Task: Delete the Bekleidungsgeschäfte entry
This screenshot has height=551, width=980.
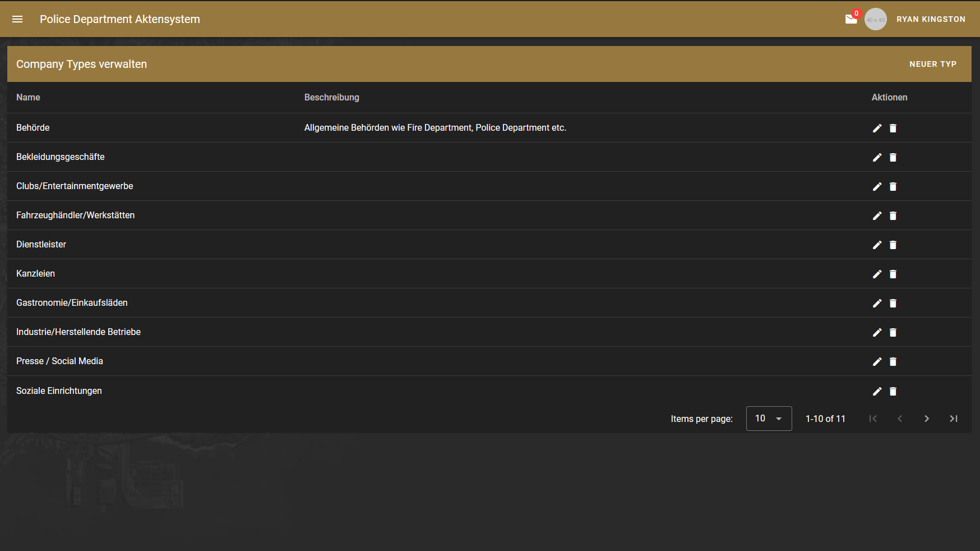Action: coord(893,157)
